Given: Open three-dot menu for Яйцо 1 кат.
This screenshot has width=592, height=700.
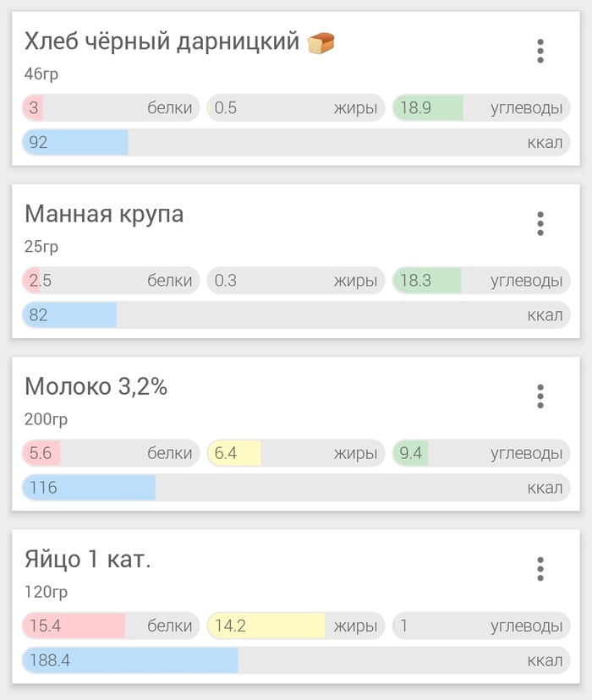Looking at the screenshot, I should click(540, 568).
